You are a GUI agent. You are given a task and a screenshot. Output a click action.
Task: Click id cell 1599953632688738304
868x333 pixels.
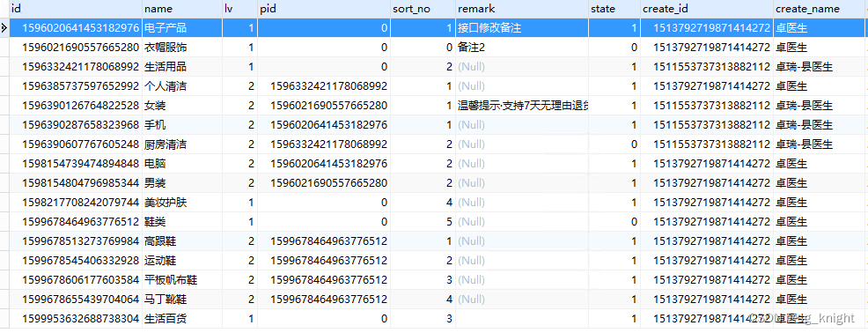76,319
